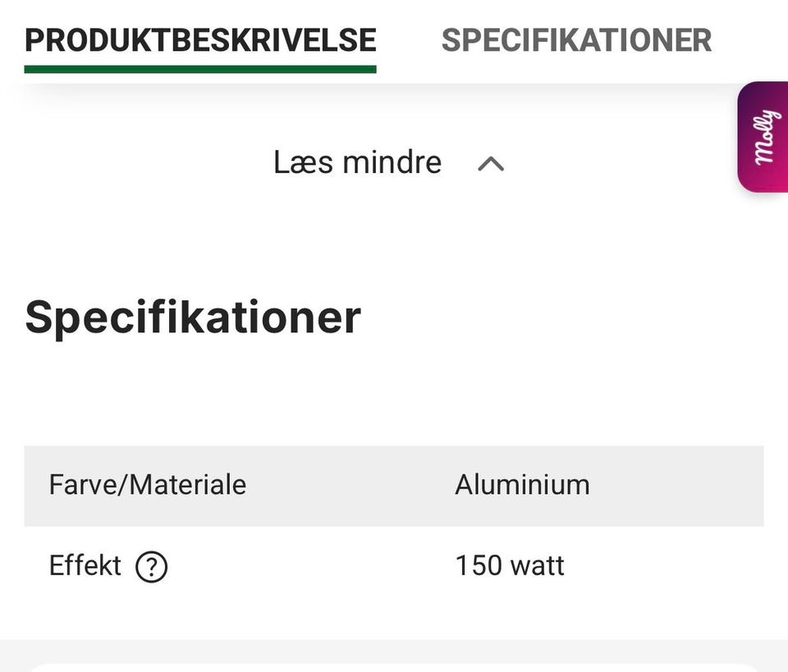The image size is (788, 672).
Task: Switch to the PRODUKTBESKRIVELSE tab
Action: 200,40
